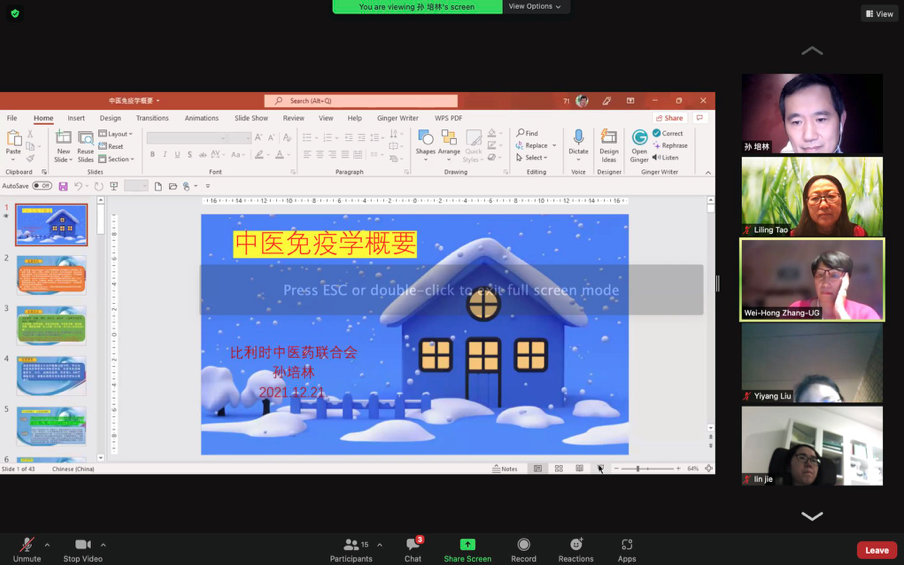Open the Zoom Apps panel
Image resolution: width=904 pixels, height=565 pixels.
[627, 546]
